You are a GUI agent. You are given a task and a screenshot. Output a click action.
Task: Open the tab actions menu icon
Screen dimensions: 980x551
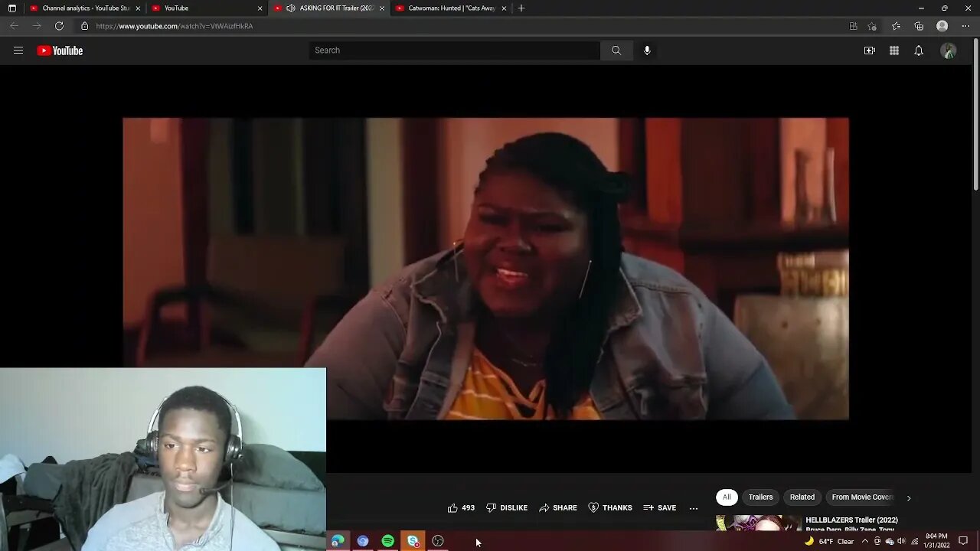pos(12,8)
